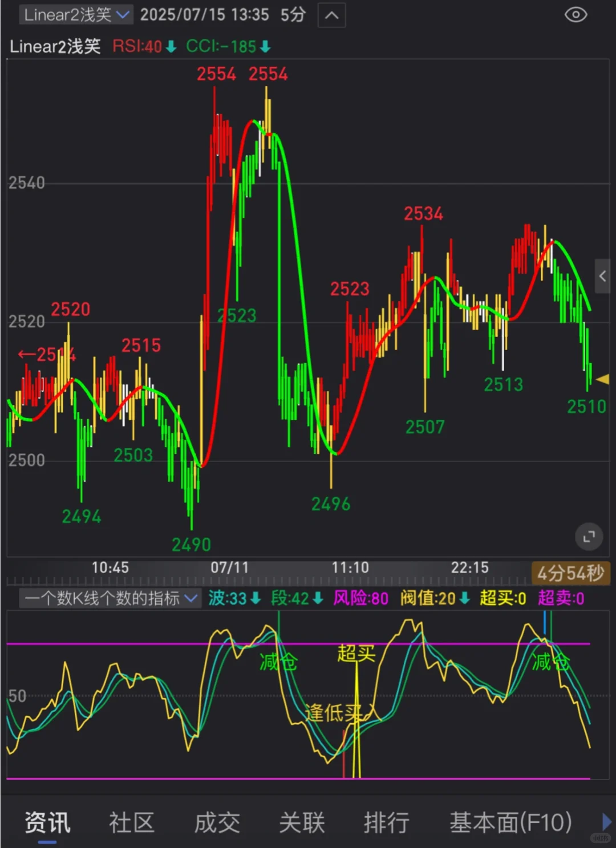Click the 风险:80 risk label

tap(360, 599)
